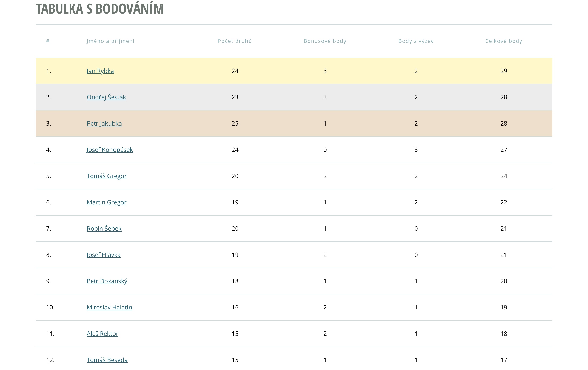The width and height of the screenshot is (588, 370).
Task: Select total points 29 for Jan Rybka
Action: pos(504,71)
